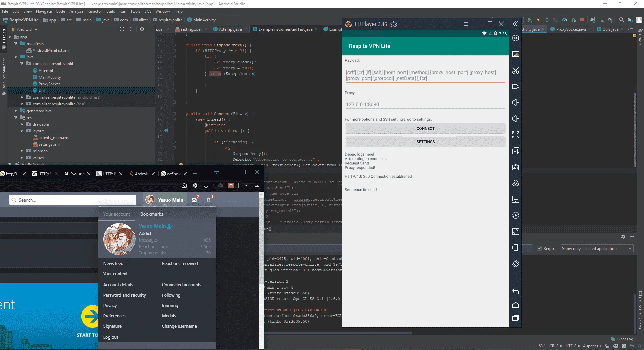Screen dimensions: 644x350
Task: Install APK via LDPlayer sidebar icon
Action: tap(516, 167)
